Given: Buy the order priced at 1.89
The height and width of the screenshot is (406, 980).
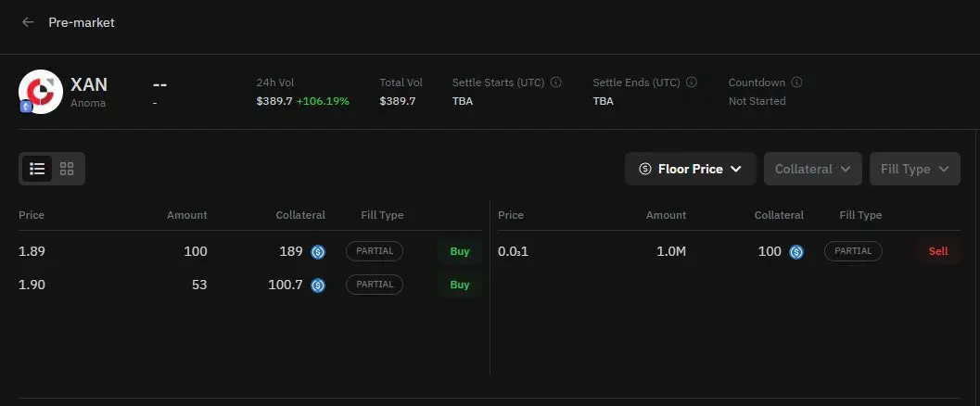Looking at the screenshot, I should click(459, 251).
